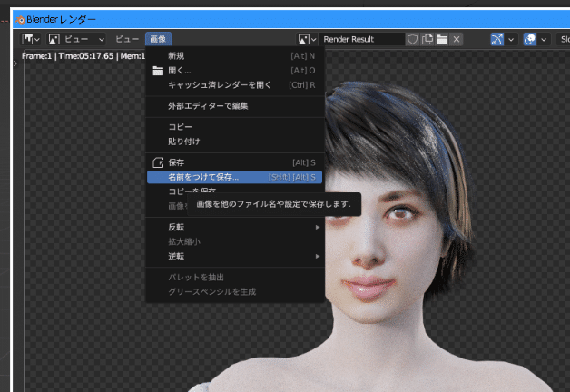Viewport: 570px width, 392px height.
Task: Toggle fake user shield icon
Action: point(412,39)
